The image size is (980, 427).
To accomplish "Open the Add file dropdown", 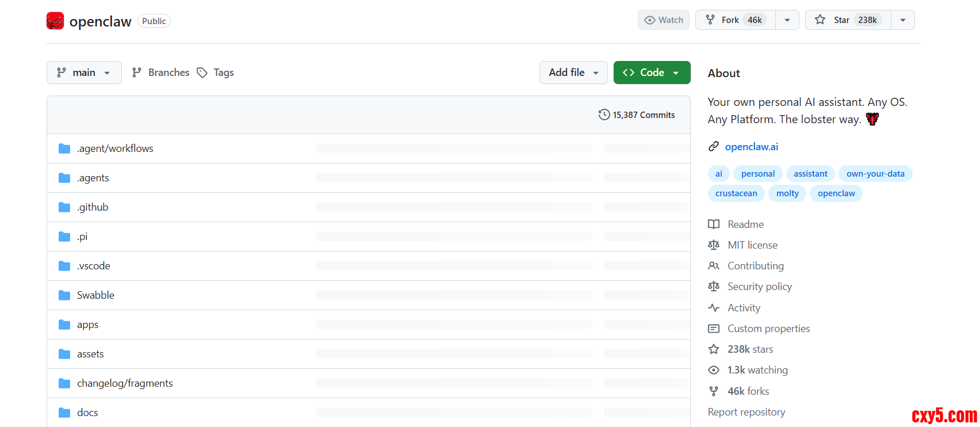I will point(573,73).
